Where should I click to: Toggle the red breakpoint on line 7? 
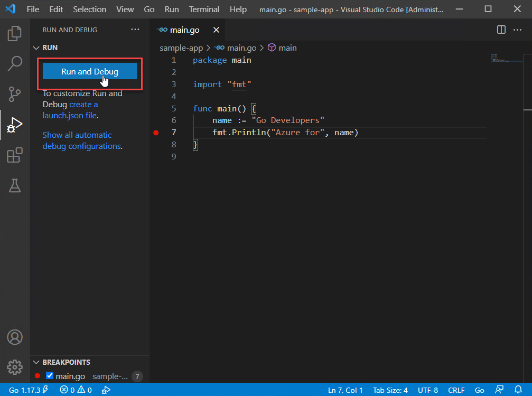pos(156,133)
